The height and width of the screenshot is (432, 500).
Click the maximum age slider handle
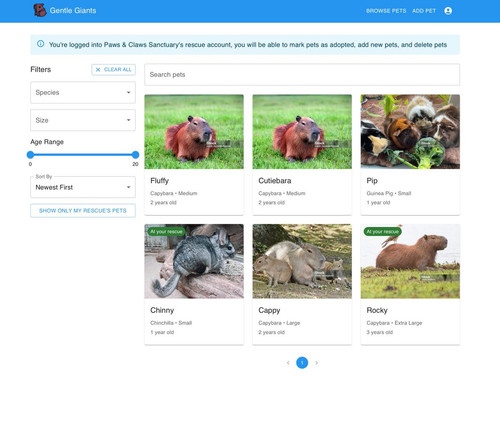click(135, 155)
